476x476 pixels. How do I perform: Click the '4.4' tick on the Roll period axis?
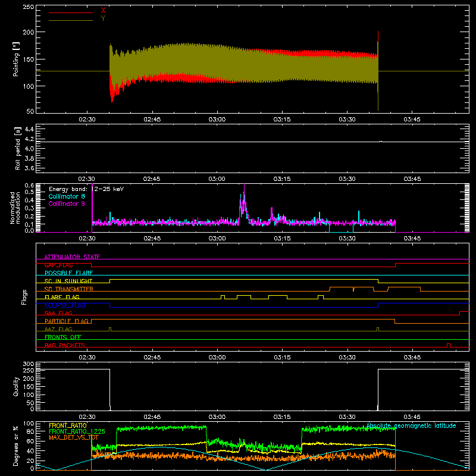point(29,129)
